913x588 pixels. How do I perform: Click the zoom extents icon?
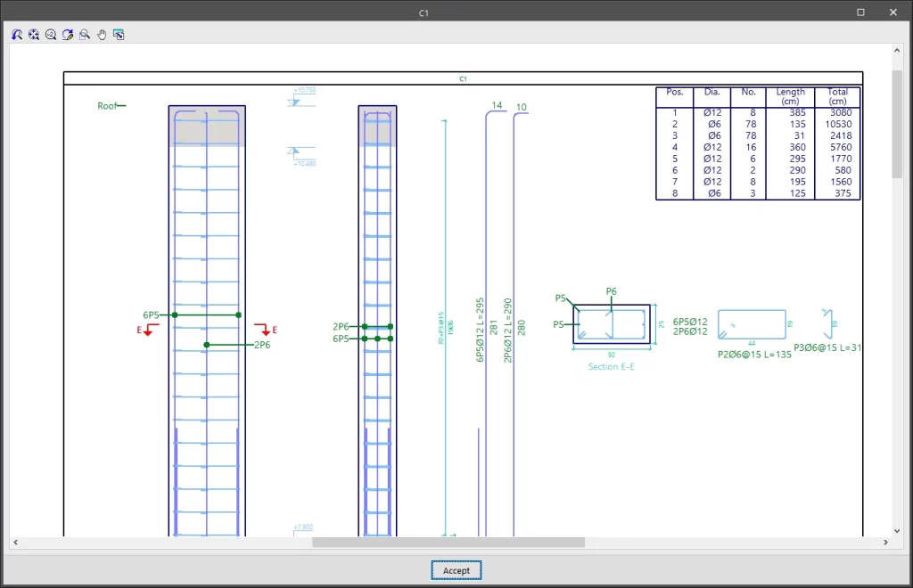34,35
